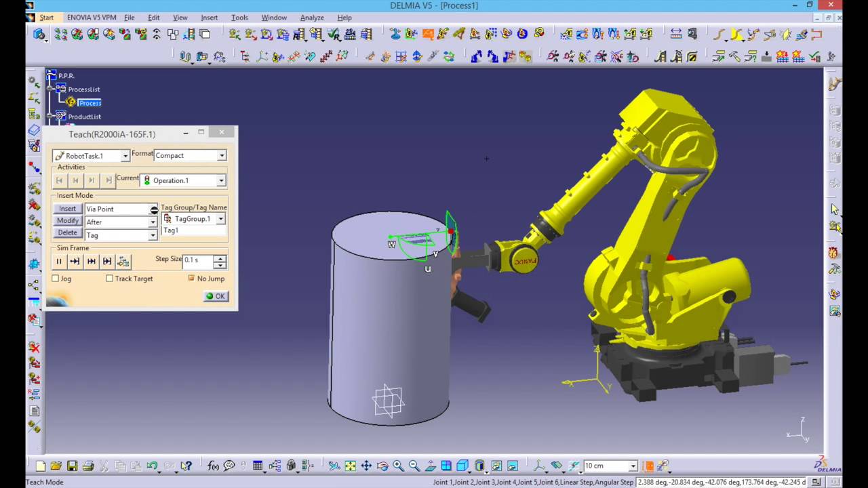Open the Analyze menu
The width and height of the screenshot is (868, 488).
(x=312, y=18)
